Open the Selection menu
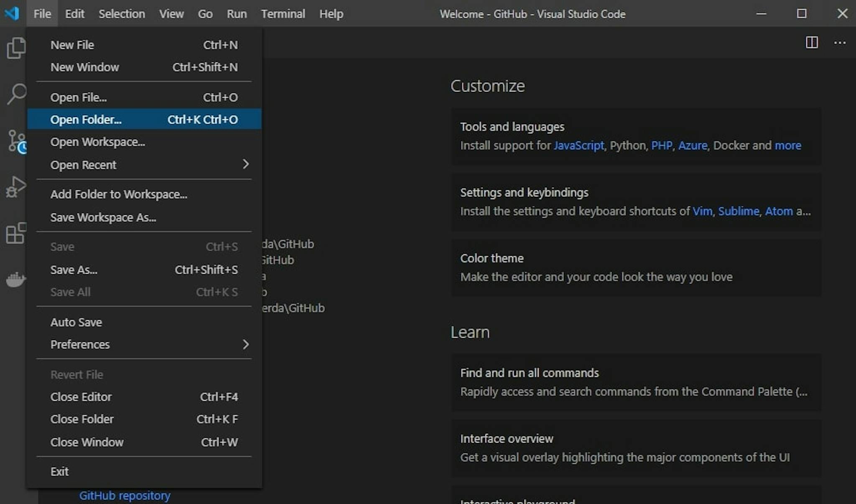 tap(122, 14)
